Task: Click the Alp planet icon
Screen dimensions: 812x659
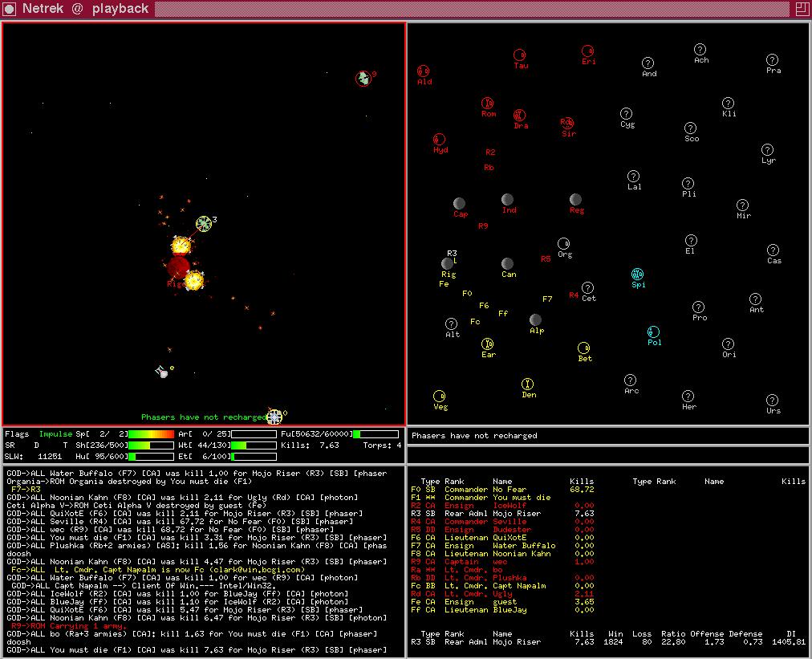Action: (535, 319)
